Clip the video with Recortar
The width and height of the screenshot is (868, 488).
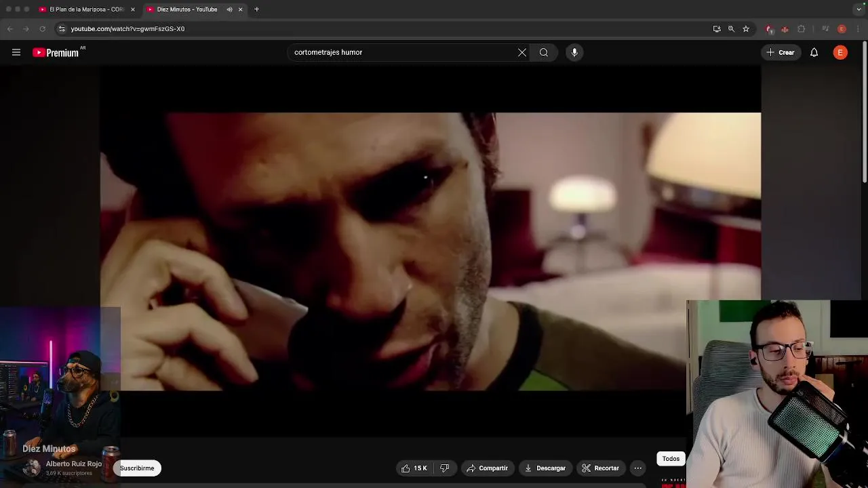point(601,468)
